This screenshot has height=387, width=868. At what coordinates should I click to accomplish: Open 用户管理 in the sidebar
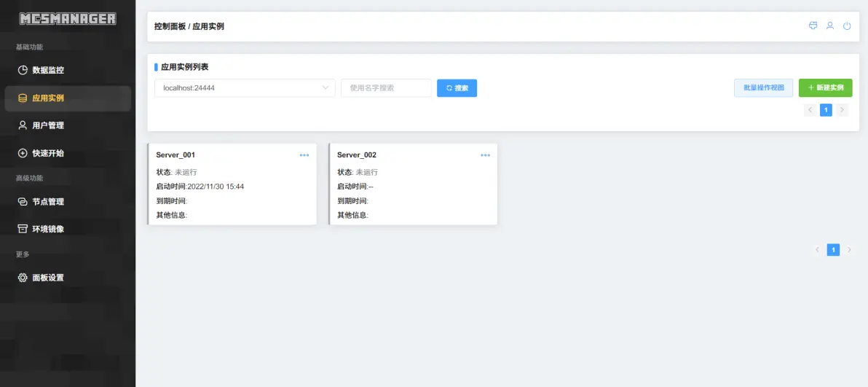click(48, 125)
